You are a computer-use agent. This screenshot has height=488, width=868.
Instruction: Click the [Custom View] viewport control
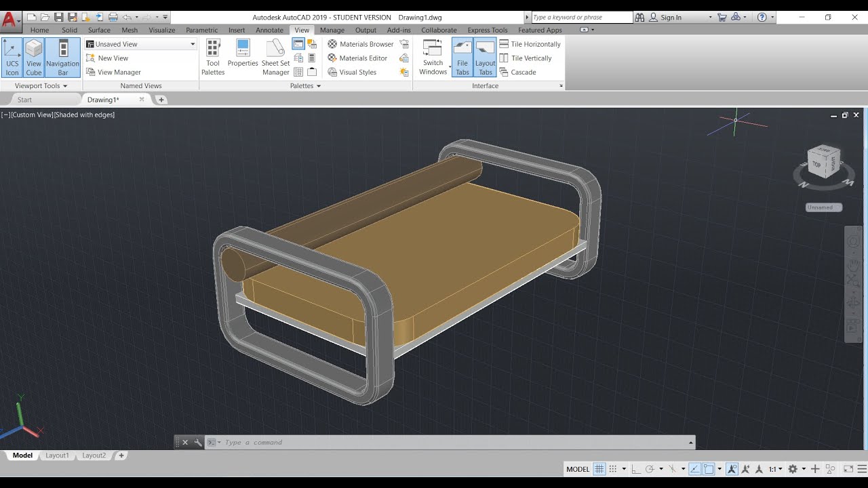tap(32, 115)
